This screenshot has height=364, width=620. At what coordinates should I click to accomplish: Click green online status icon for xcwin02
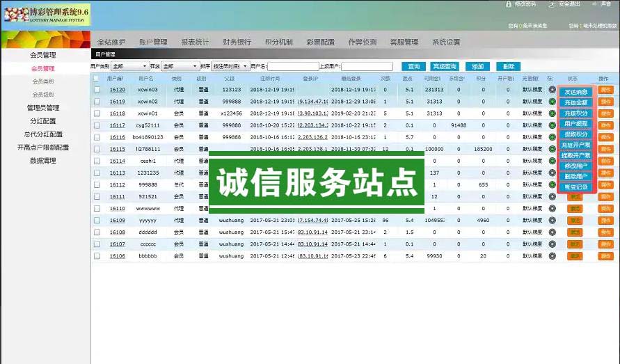pyautogui.click(x=552, y=102)
